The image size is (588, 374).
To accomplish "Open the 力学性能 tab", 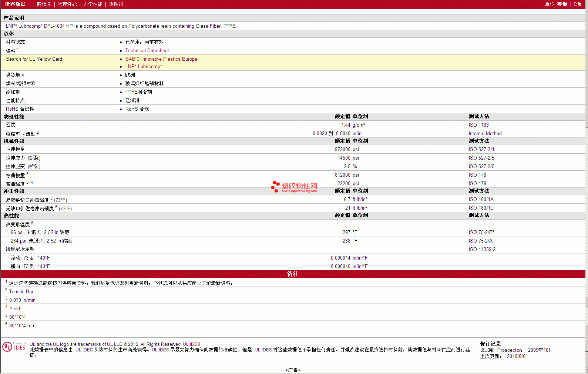I will click(93, 4).
